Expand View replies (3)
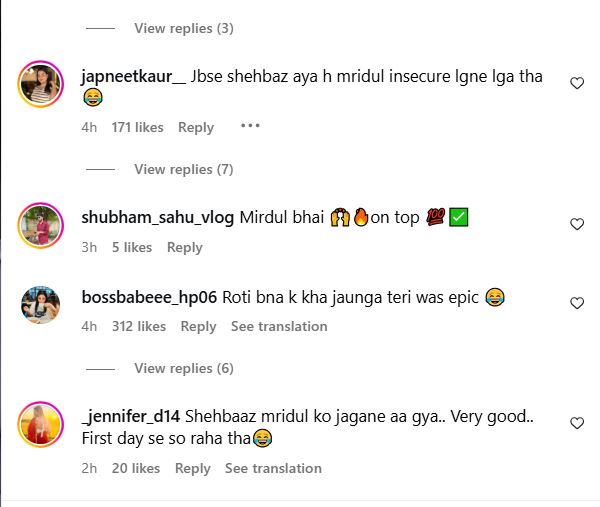 click(x=183, y=28)
